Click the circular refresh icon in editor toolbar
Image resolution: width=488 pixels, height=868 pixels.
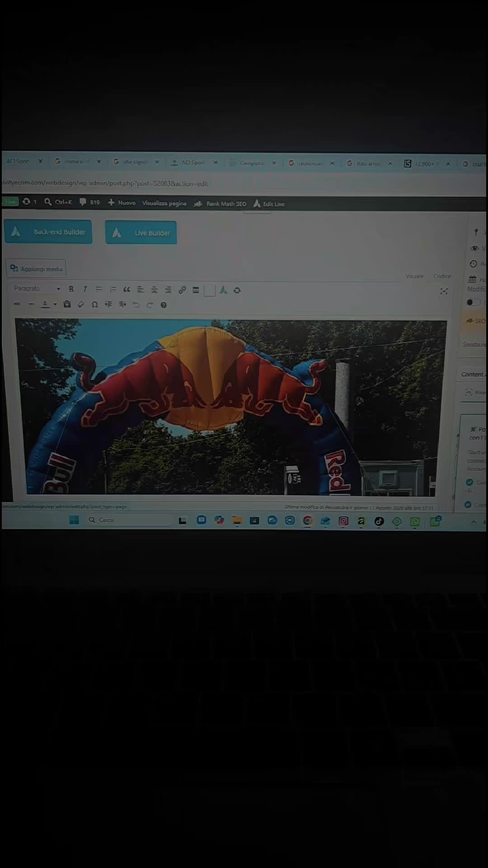click(237, 290)
